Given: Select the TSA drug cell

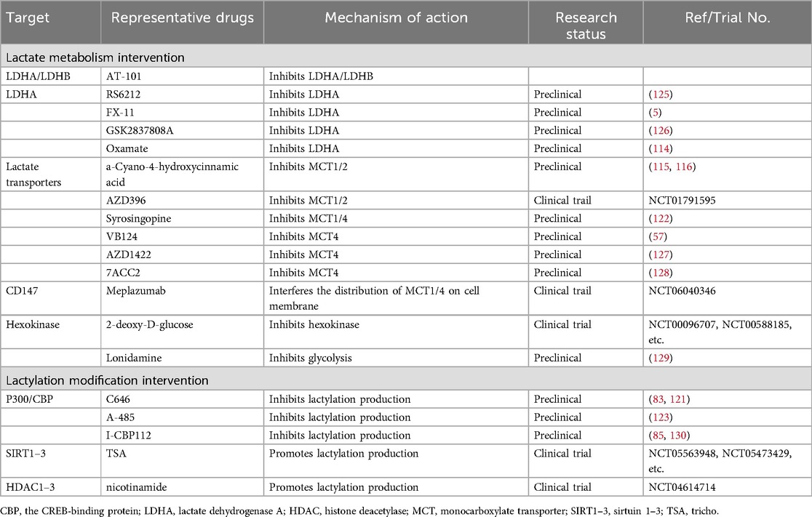Looking at the screenshot, I should coord(183,461).
